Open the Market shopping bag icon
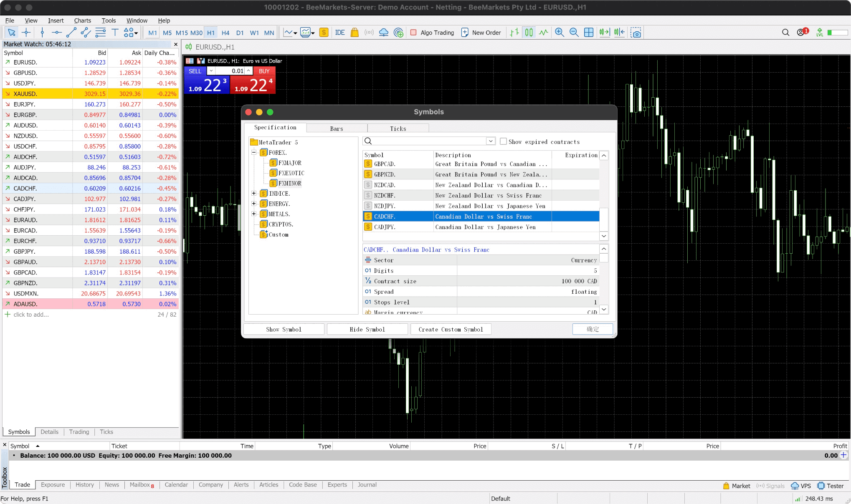This screenshot has height=504, width=851. pos(355,33)
